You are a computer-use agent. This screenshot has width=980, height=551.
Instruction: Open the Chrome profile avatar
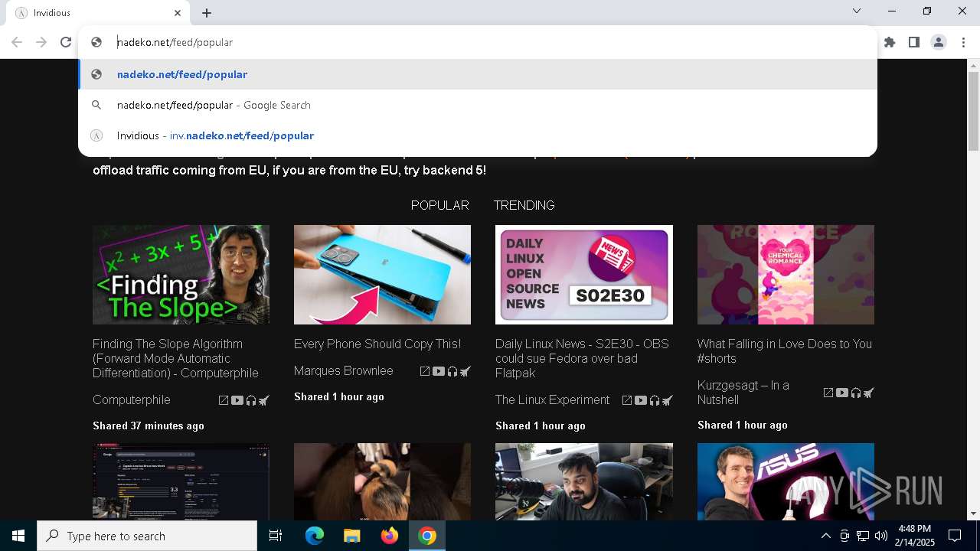(x=939, y=42)
